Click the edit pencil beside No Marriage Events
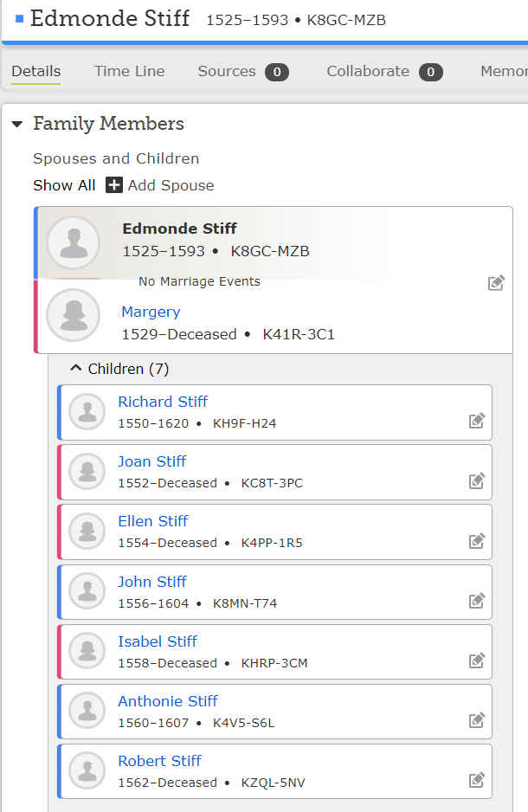Image resolution: width=528 pixels, height=812 pixels. click(x=496, y=282)
